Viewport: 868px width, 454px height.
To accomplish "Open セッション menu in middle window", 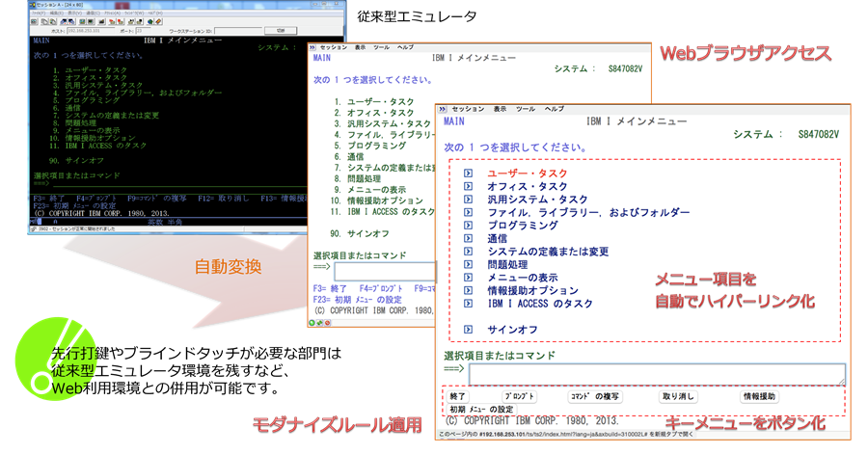I will point(334,47).
